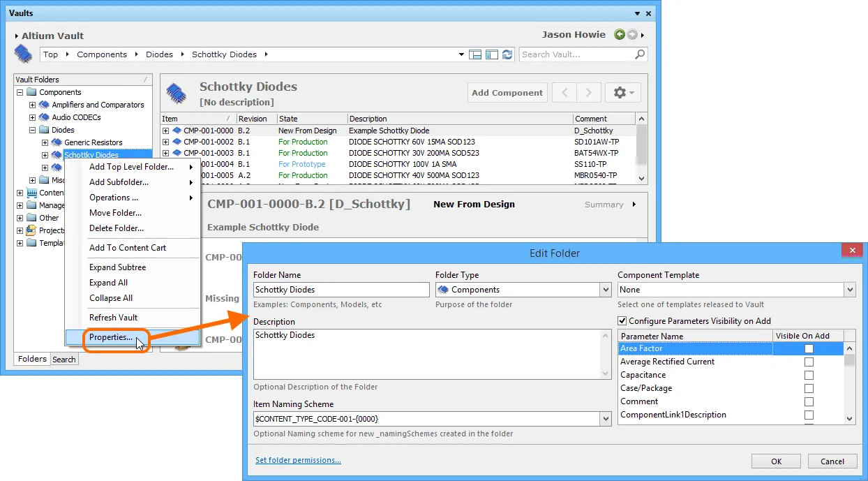Screen dimensions: 868x481
Task: Toggle the first layout view icon in address bar
Action: pos(476,54)
